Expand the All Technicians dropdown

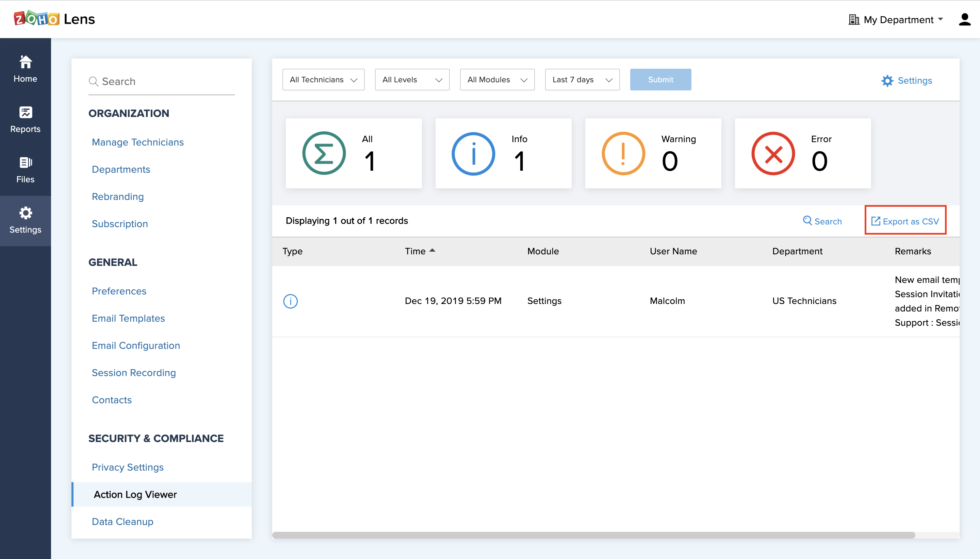tap(323, 80)
